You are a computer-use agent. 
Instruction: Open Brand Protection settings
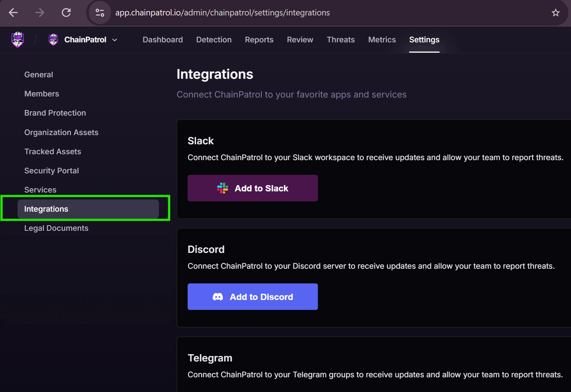[55, 113]
